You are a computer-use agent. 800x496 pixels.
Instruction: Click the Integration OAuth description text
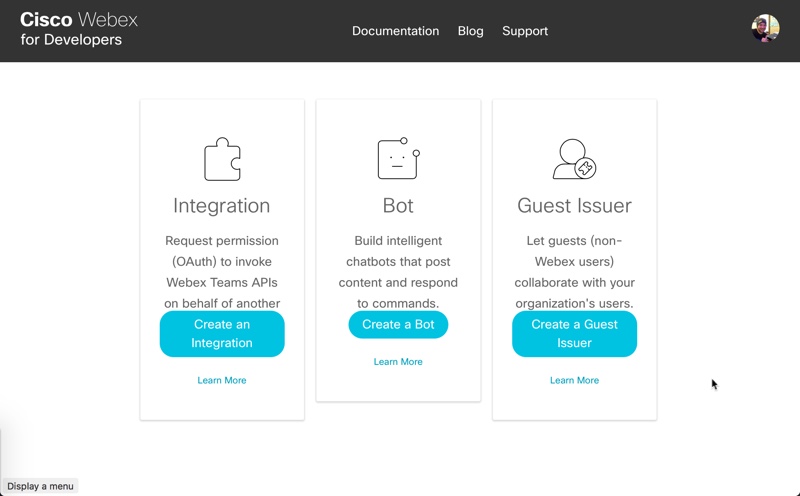(222, 272)
